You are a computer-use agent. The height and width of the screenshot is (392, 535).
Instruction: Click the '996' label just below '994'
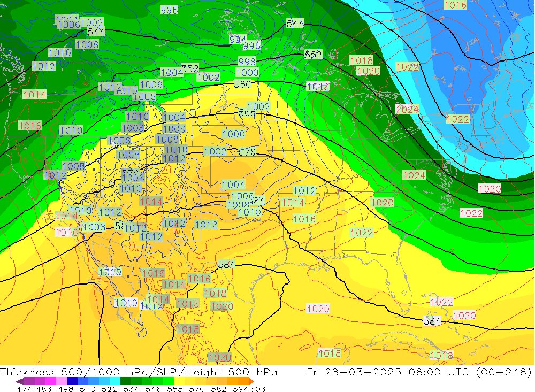(252, 45)
